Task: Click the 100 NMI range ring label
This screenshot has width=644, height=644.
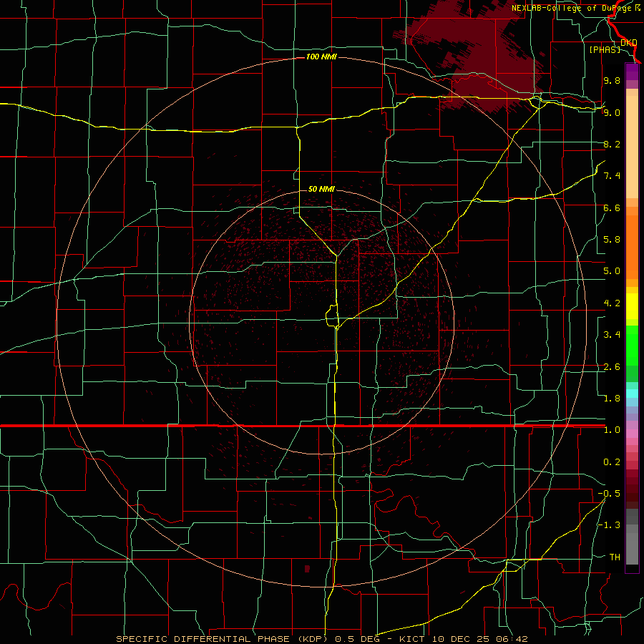Action: 321,57
